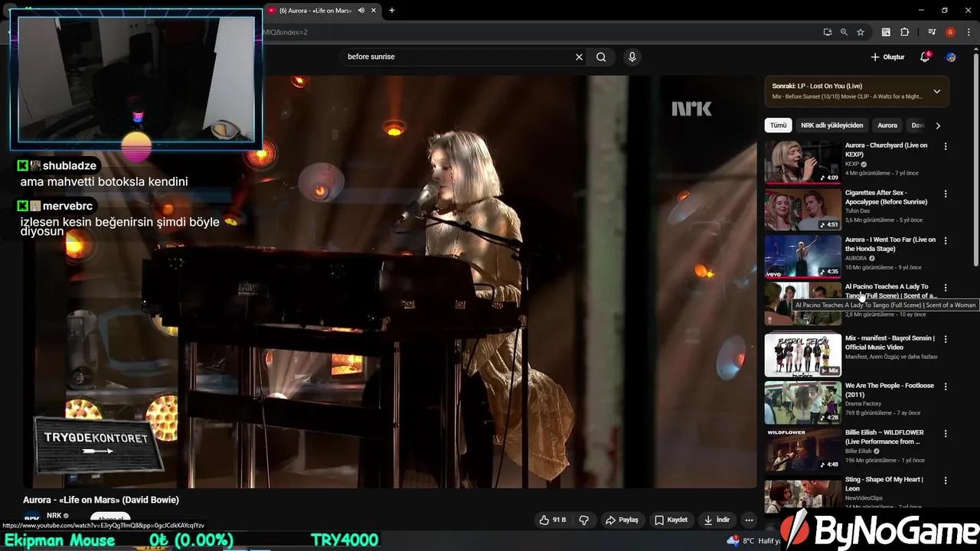Click the 'Oluştur' create button

(888, 57)
